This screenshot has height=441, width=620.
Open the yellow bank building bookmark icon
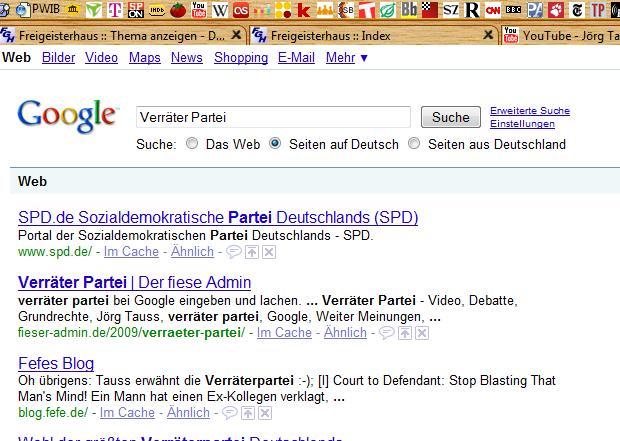(x=73, y=9)
